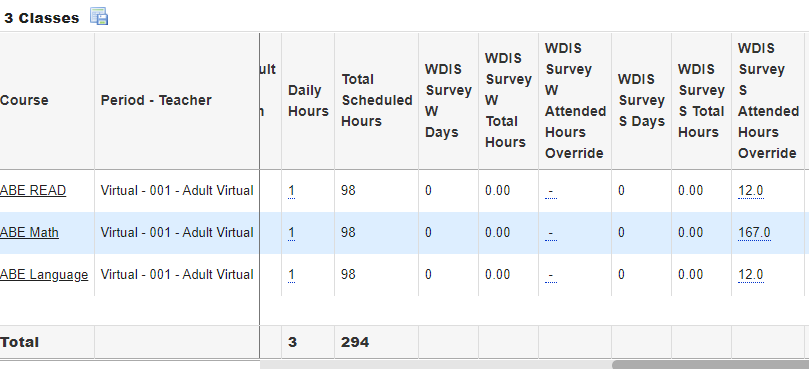Open the ABE READ course link
Screen dimensions: 809x369
click(33, 190)
